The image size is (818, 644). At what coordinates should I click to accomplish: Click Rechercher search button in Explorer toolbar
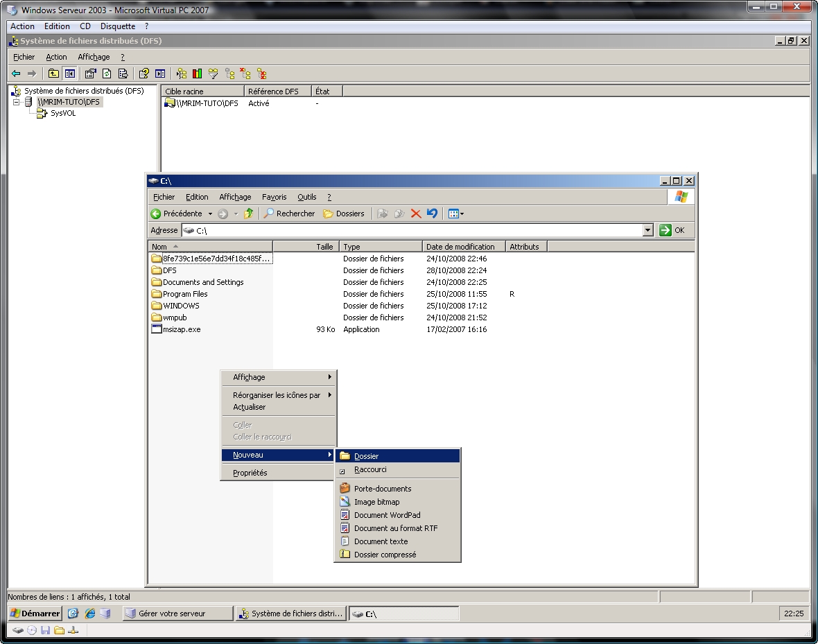(x=289, y=214)
